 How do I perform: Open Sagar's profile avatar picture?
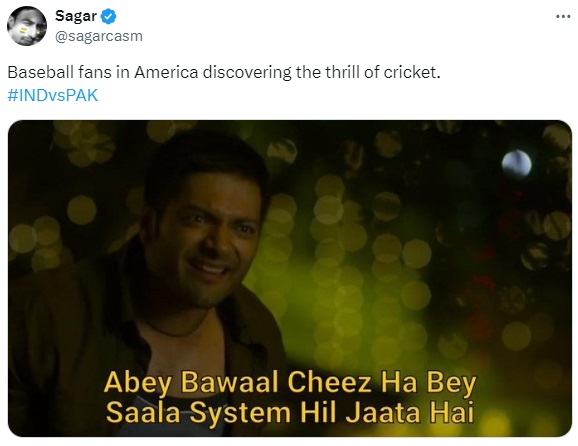coord(27,26)
